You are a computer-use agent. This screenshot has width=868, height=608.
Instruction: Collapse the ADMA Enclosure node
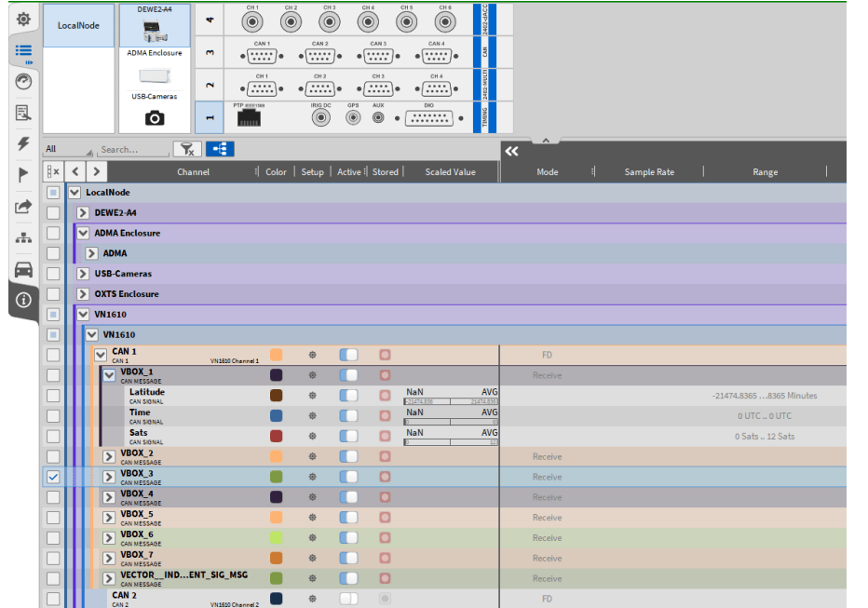pos(83,233)
